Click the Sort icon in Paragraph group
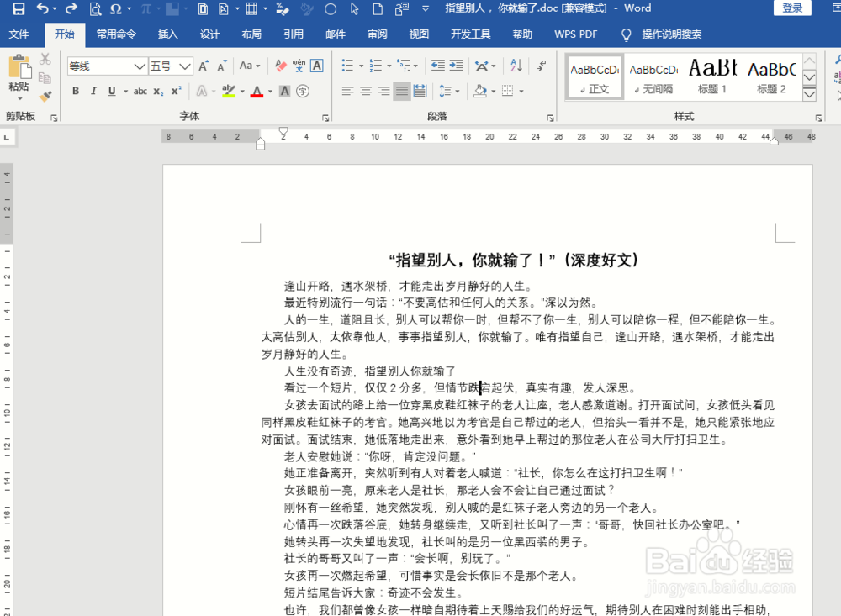841x616 pixels. (515, 64)
